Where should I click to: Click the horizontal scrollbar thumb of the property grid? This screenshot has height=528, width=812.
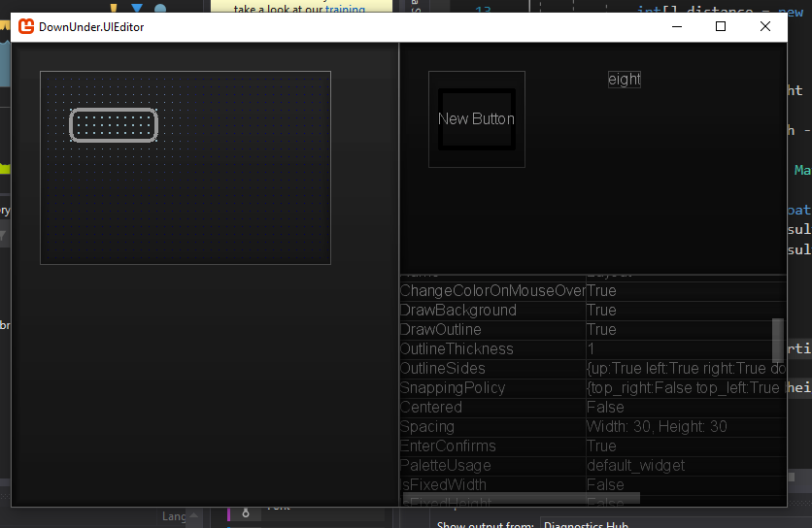[522, 499]
